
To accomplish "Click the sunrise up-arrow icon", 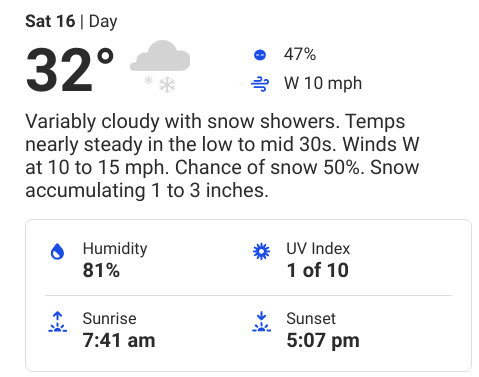I will 57,322.
